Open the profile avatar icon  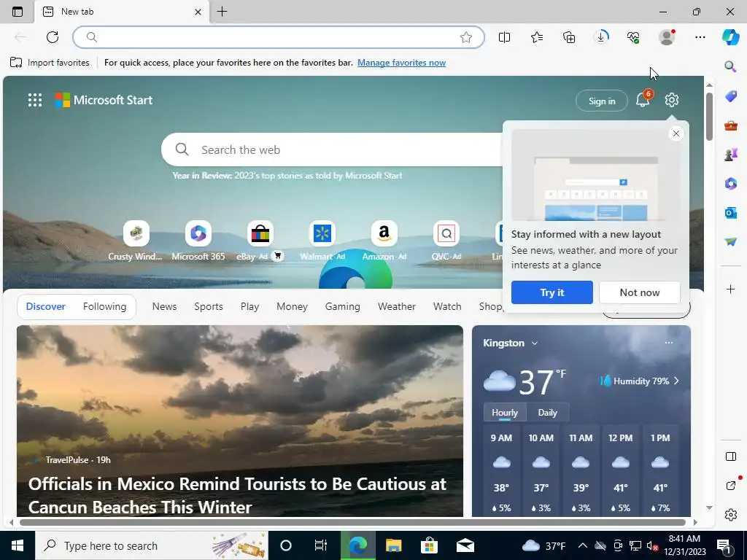point(667,37)
